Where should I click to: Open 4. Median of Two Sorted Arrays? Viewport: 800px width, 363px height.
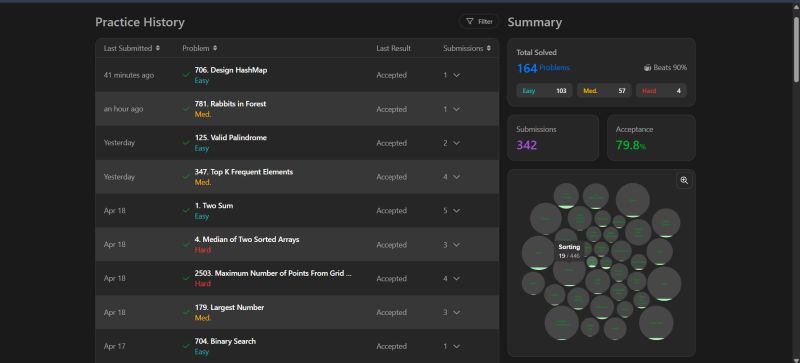247,239
